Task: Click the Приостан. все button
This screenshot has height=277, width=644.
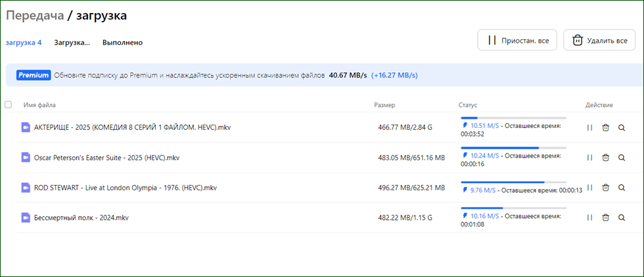Action: (x=517, y=40)
